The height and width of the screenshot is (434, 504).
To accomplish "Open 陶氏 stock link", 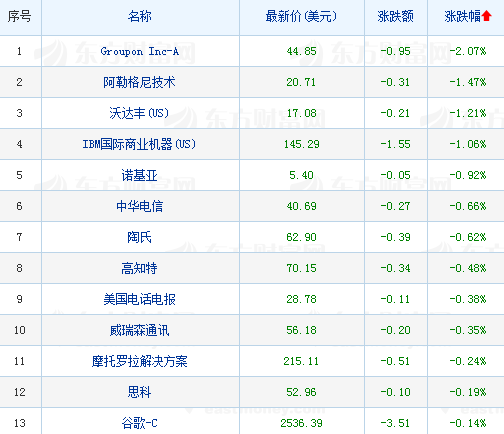I will (139, 237).
